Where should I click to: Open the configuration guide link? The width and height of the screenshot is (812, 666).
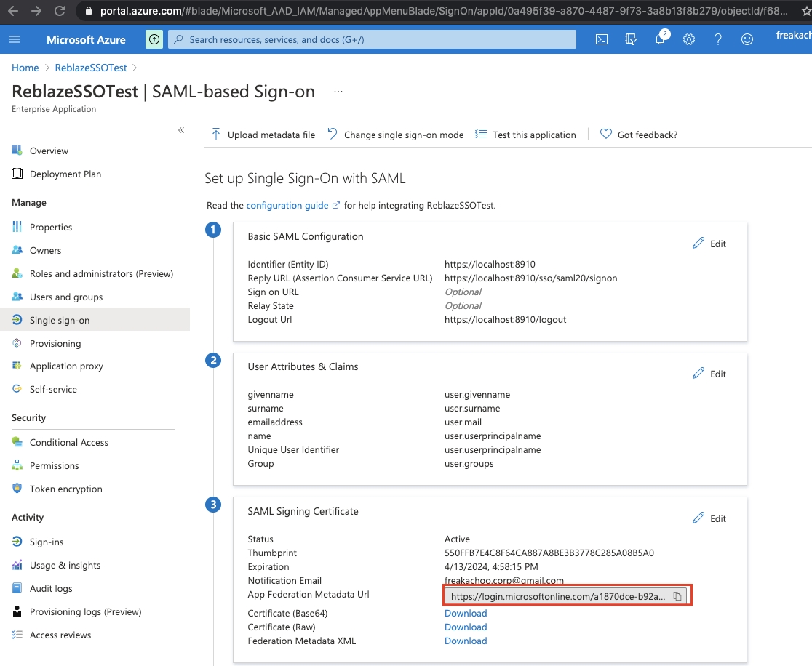(287, 206)
